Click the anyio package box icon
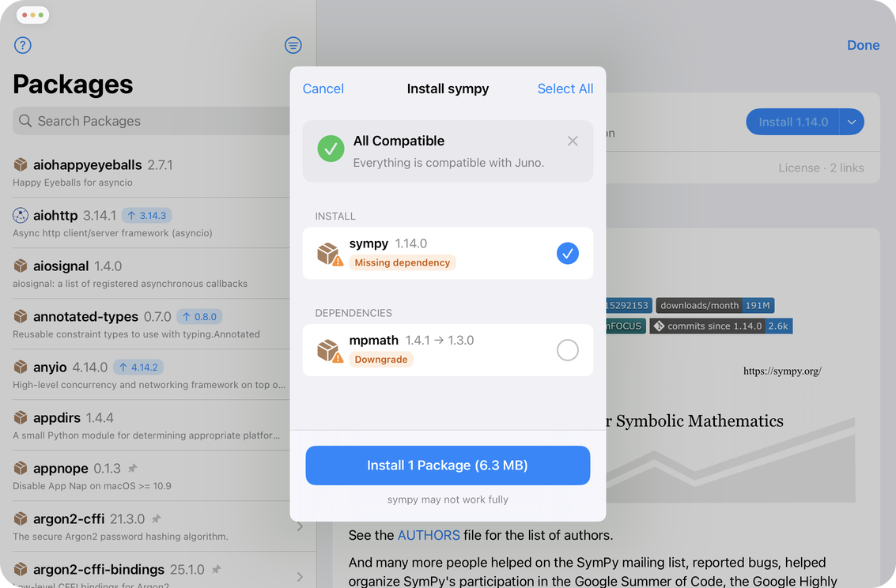This screenshot has height=588, width=896. [x=21, y=367]
